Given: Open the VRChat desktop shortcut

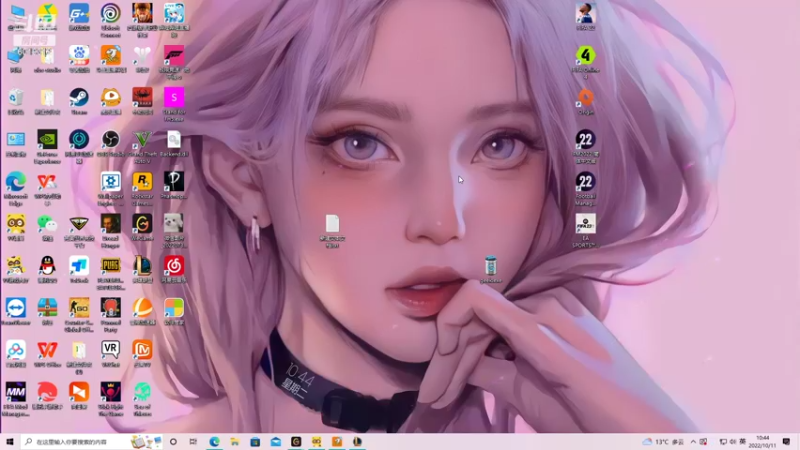Looking at the screenshot, I should coord(111,354).
